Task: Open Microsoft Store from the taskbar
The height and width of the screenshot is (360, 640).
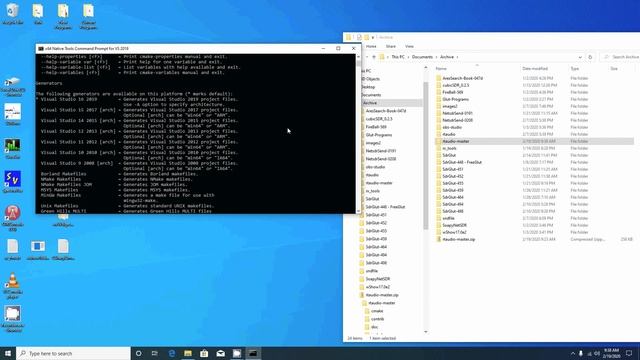Action: (204, 353)
